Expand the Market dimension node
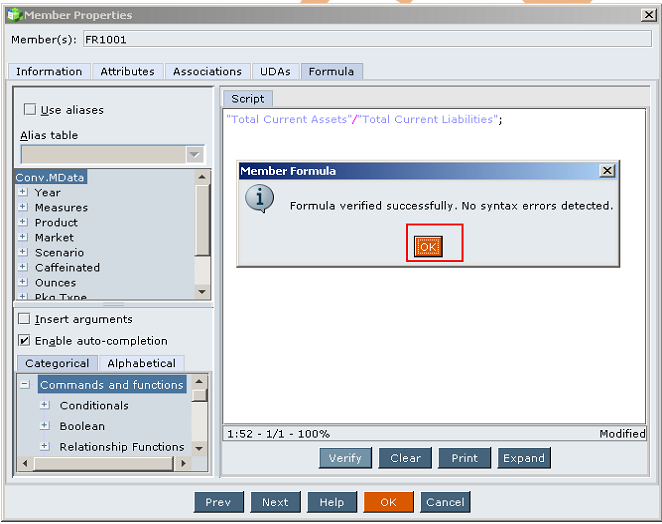 [23, 237]
